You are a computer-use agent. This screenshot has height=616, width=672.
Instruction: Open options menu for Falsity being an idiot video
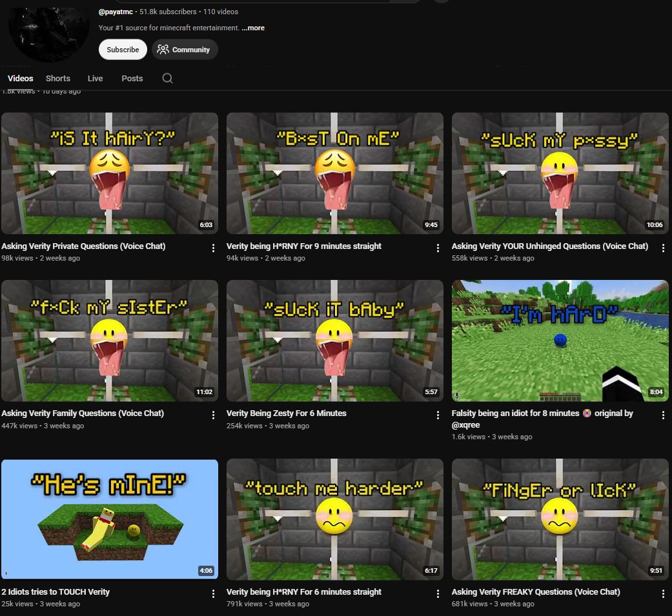coord(663,415)
